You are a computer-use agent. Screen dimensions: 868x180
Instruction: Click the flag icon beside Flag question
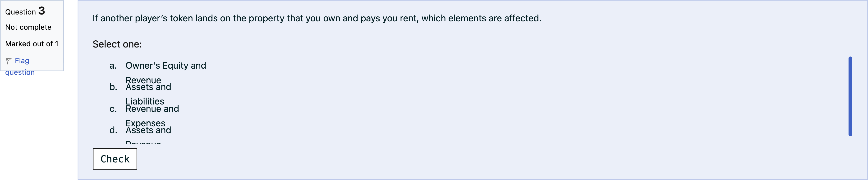pos(9,61)
